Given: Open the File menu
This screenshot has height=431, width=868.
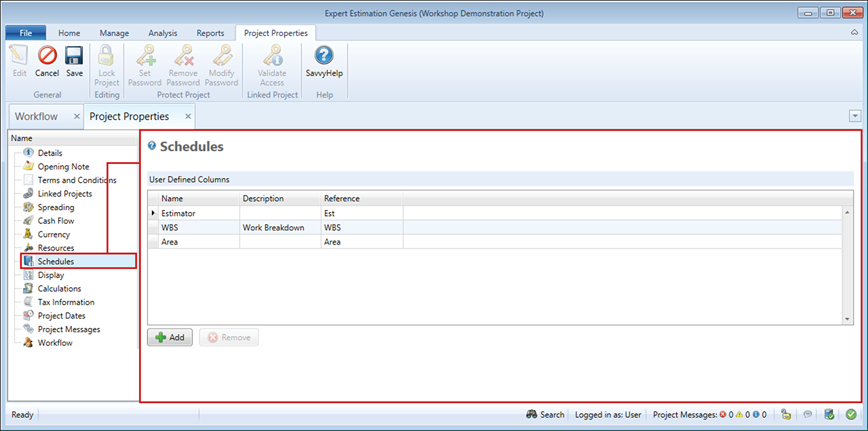Looking at the screenshot, I should (x=26, y=33).
